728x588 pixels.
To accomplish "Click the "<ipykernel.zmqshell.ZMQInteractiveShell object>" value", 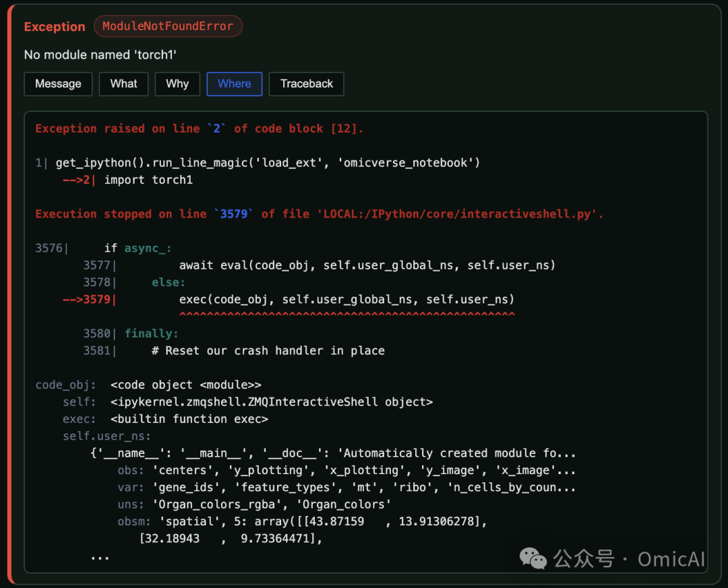I will tap(272, 402).
